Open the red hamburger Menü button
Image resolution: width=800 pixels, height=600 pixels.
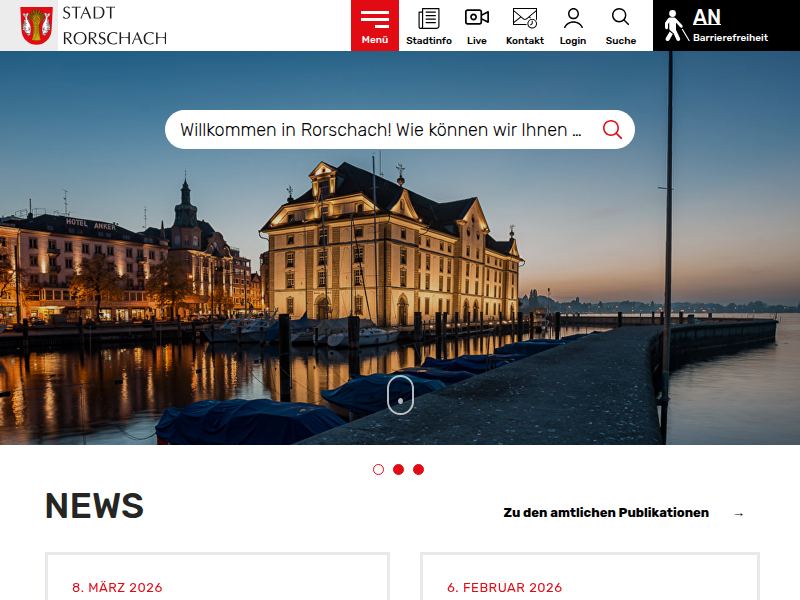click(375, 25)
